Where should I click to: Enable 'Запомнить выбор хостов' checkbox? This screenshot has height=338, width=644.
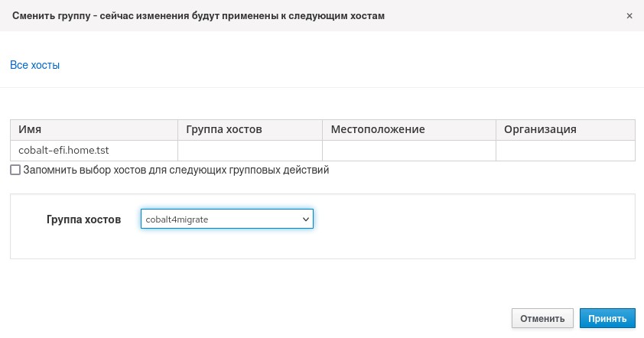click(x=15, y=170)
